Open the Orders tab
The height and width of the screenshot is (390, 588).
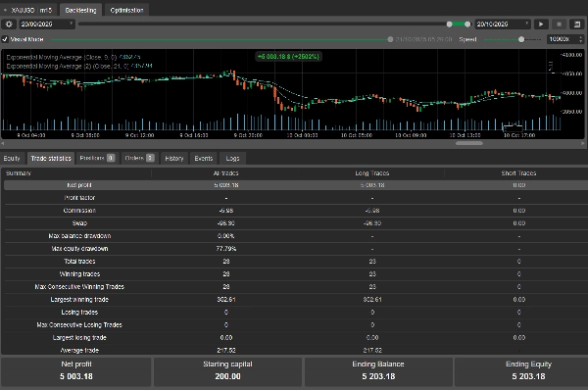coord(139,158)
